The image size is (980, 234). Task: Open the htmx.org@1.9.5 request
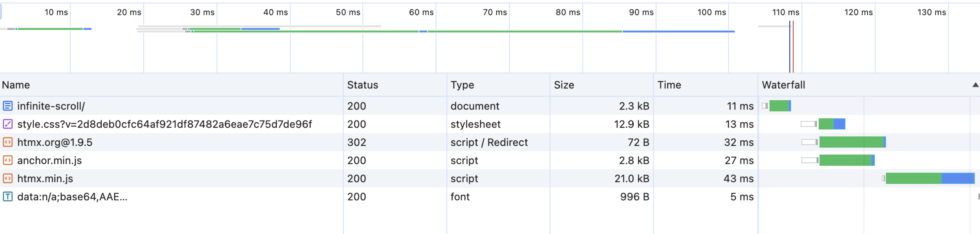(x=55, y=142)
